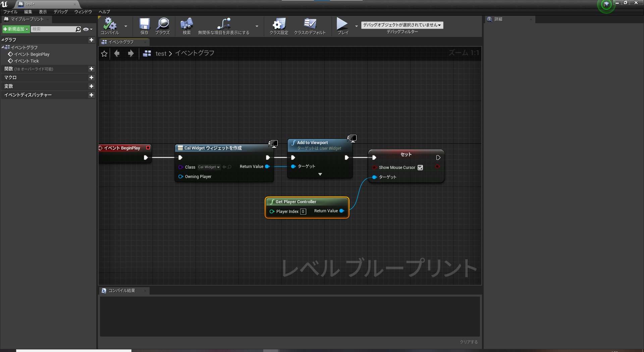The image size is (644, 352).
Task: Open the 編集 (Edit) menu
Action: 28,12
